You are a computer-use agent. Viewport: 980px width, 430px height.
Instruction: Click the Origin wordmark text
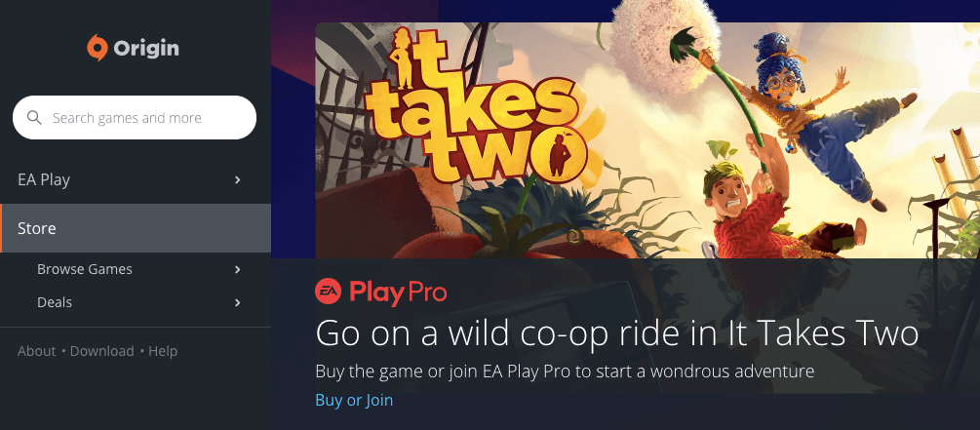146,48
